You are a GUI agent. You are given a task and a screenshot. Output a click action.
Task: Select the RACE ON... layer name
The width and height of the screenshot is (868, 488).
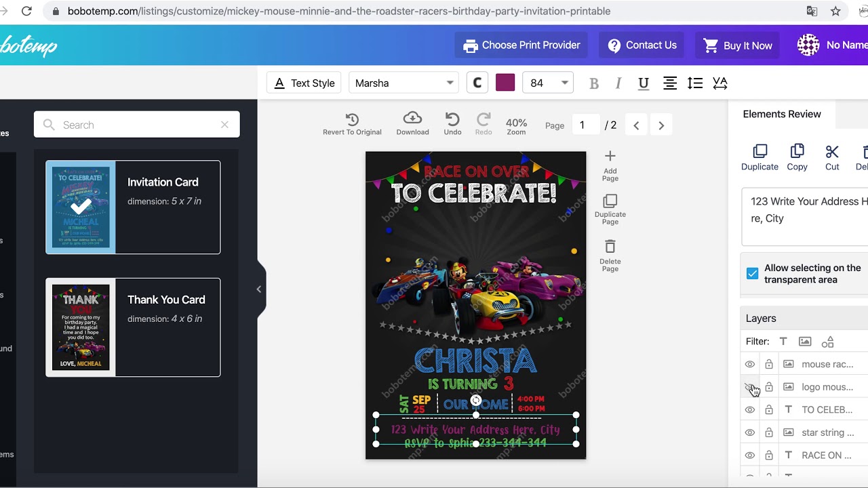[x=826, y=455]
